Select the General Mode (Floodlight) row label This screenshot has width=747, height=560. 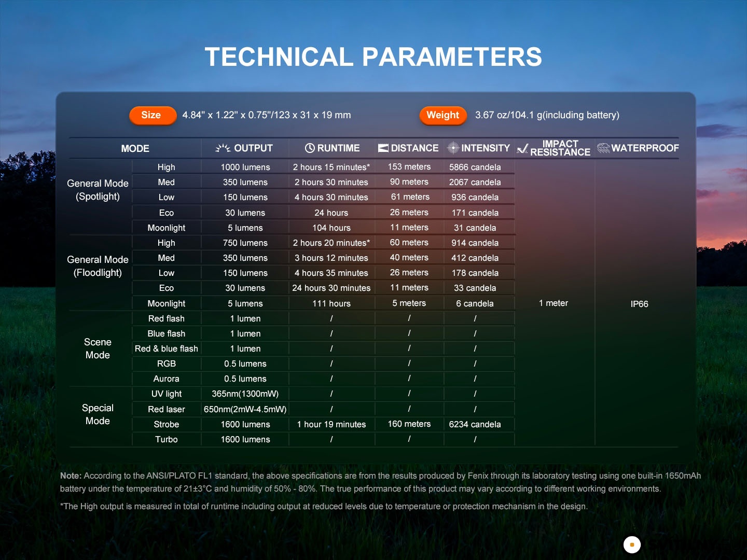pyautogui.click(x=98, y=266)
